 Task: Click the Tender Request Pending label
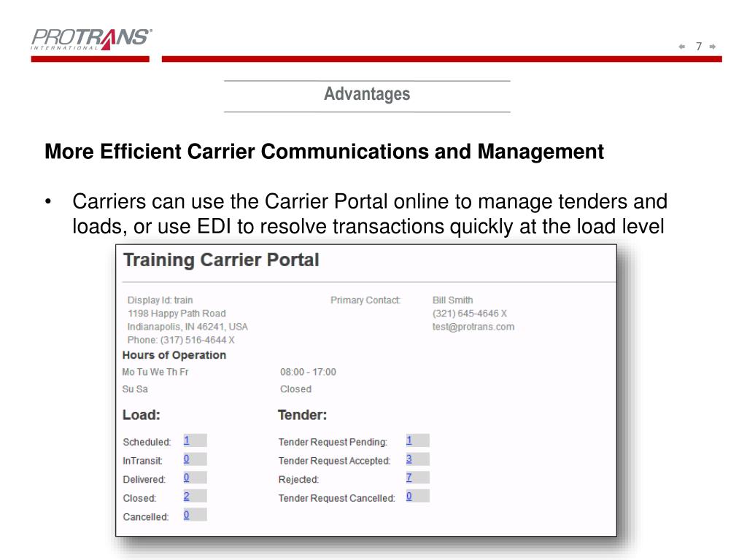[x=333, y=442]
